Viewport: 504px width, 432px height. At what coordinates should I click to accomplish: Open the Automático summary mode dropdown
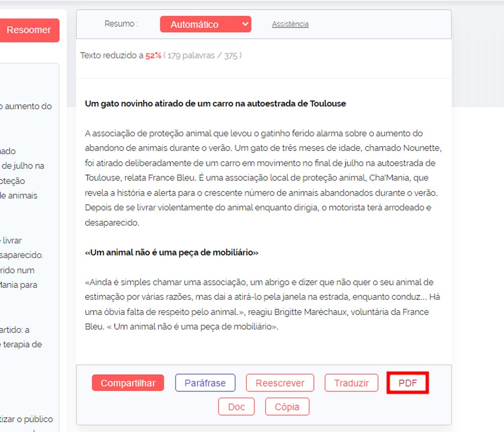[x=205, y=24]
